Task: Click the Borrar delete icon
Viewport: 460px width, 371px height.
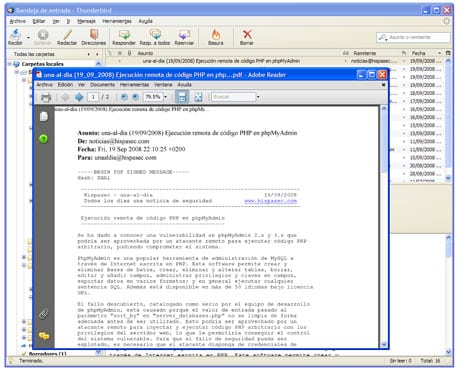Action: pos(247,37)
